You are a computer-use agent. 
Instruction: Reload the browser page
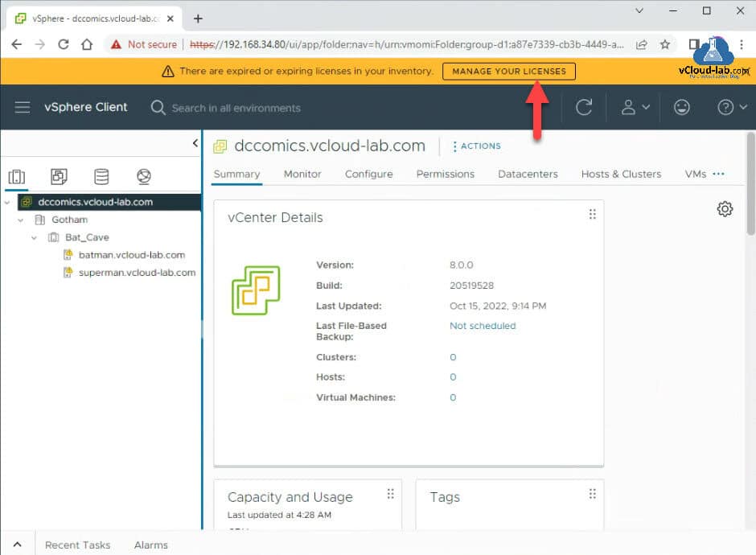coord(64,44)
